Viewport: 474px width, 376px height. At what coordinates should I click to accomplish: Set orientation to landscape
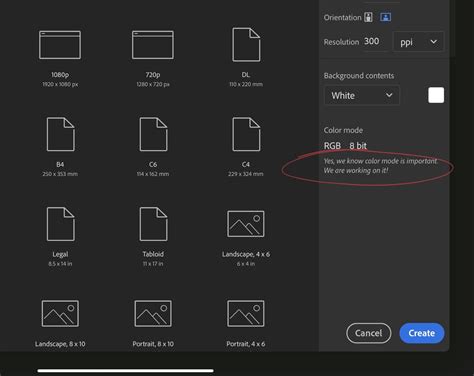click(386, 17)
